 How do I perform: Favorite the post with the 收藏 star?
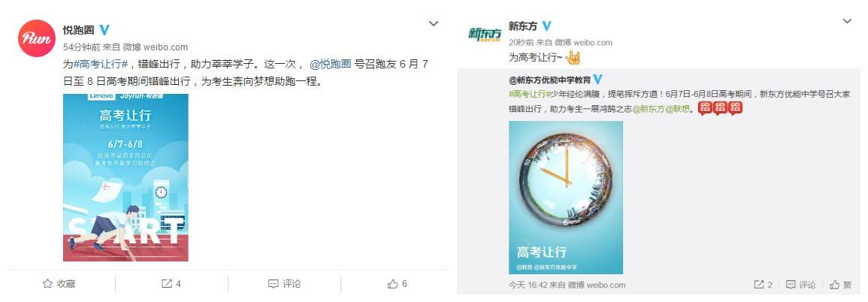[x=59, y=284]
